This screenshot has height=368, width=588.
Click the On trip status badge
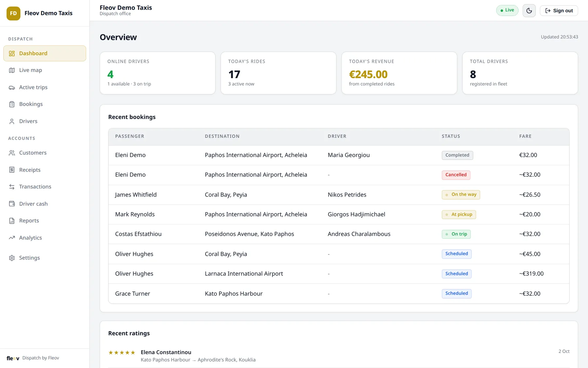point(456,234)
